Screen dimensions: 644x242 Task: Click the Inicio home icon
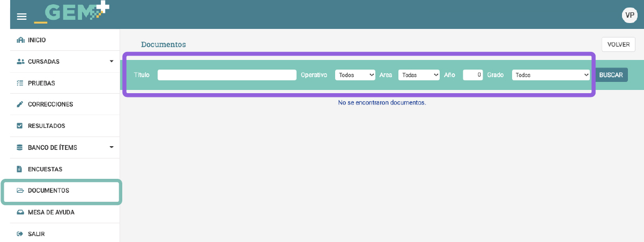(x=20, y=40)
